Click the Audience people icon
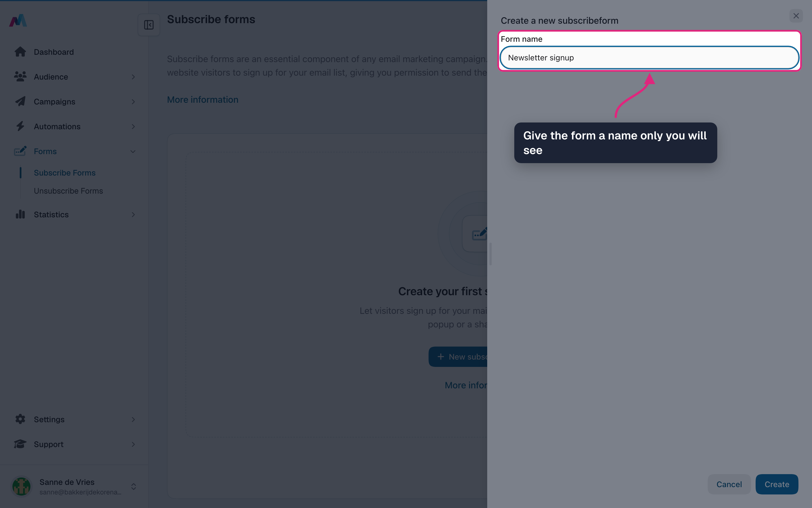Viewport: 812px width, 508px height. (x=20, y=76)
